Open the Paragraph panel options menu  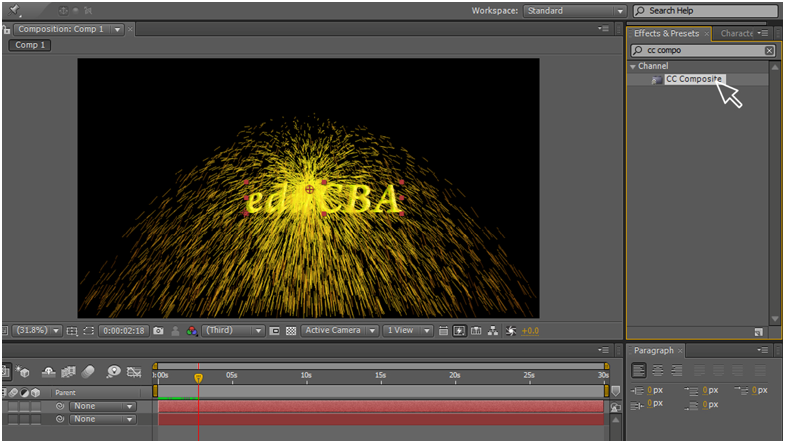click(x=763, y=350)
